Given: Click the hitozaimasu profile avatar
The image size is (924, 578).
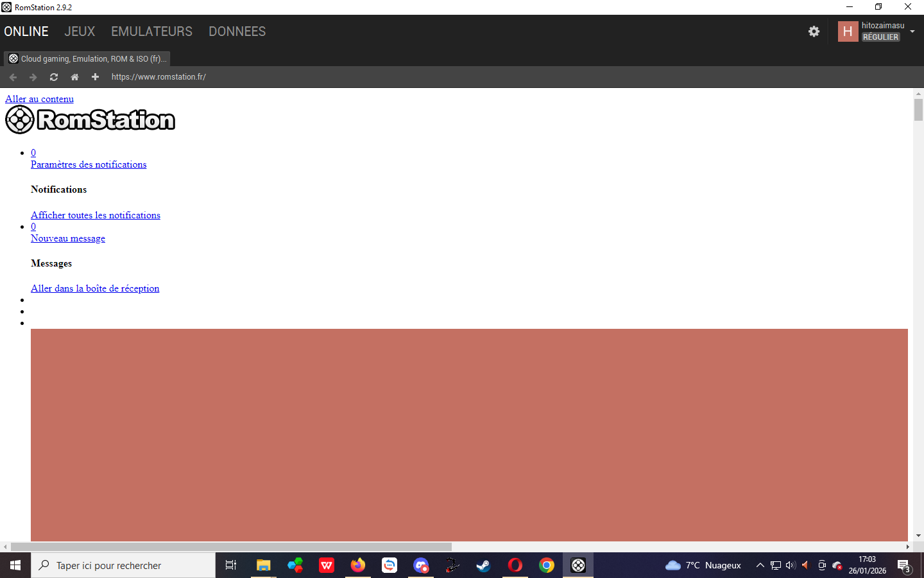Looking at the screenshot, I should point(848,31).
